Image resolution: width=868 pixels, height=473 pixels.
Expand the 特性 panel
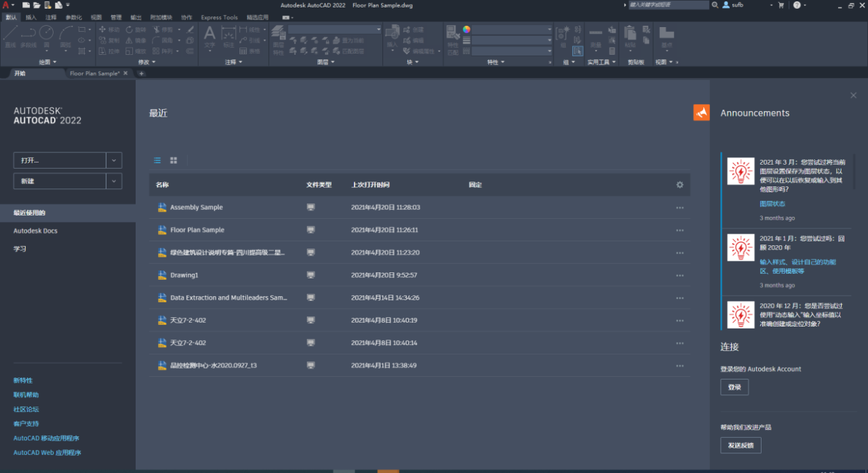(496, 62)
